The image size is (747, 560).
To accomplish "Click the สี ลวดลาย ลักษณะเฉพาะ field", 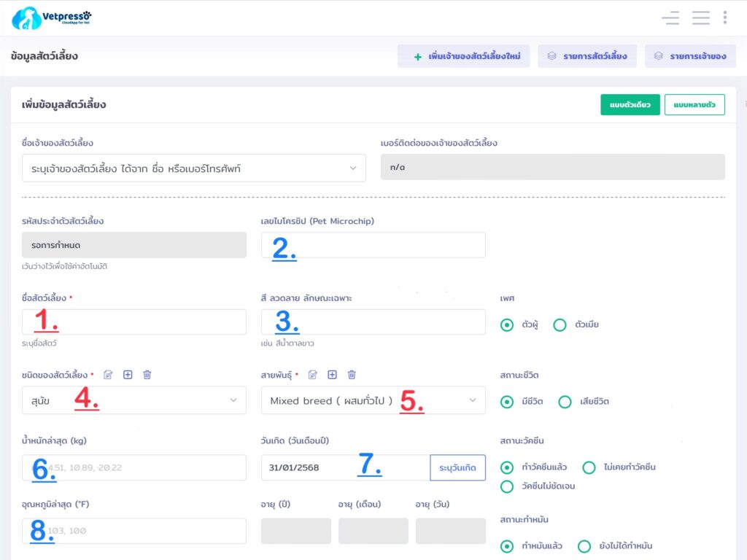I will coord(373,322).
